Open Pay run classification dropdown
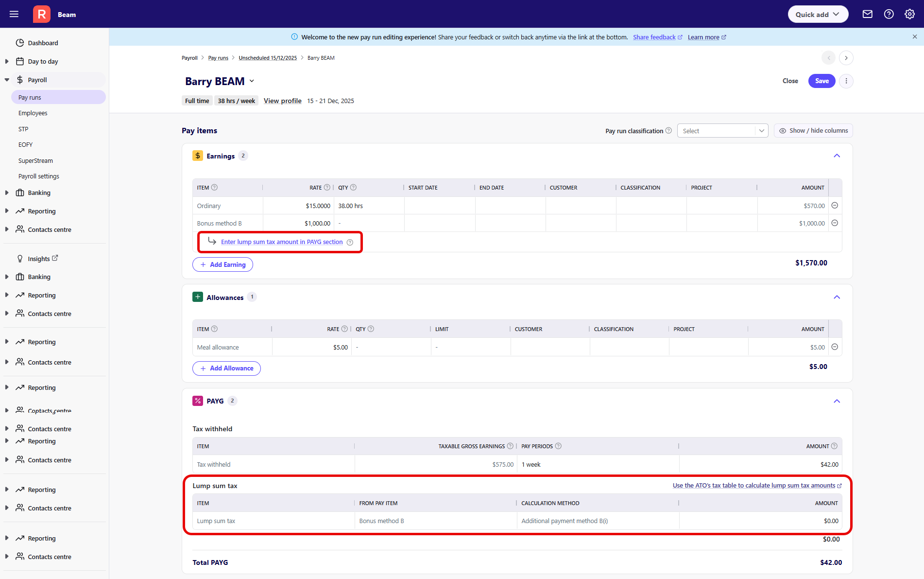This screenshot has height=579, width=924. pos(722,131)
